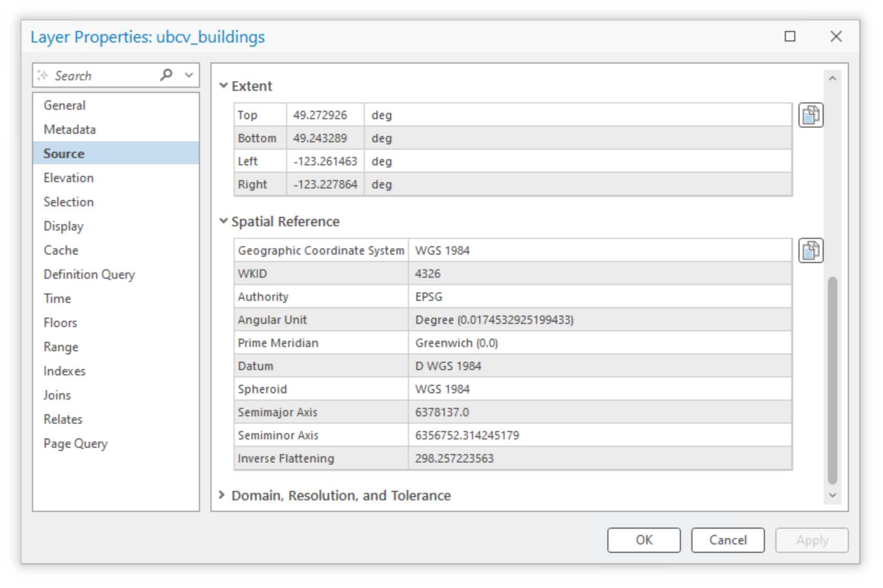Copy the Spatial Reference details to clipboard
The width and height of the screenshot is (883, 588).
tap(810, 250)
